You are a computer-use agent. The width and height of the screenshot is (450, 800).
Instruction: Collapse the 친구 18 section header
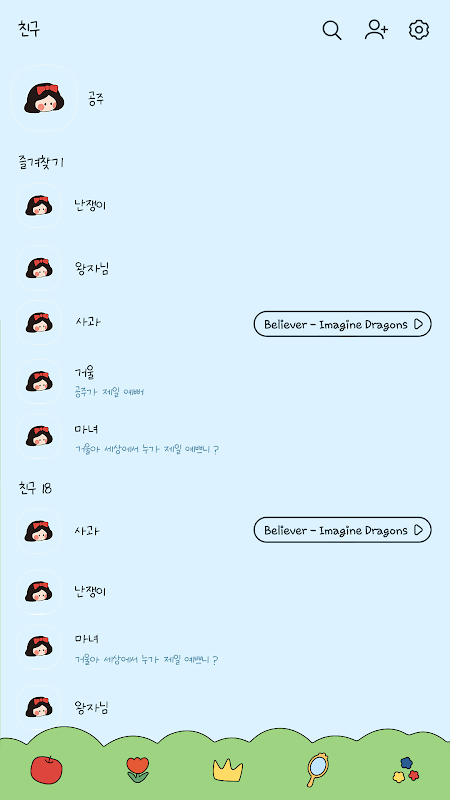[x=35, y=489]
